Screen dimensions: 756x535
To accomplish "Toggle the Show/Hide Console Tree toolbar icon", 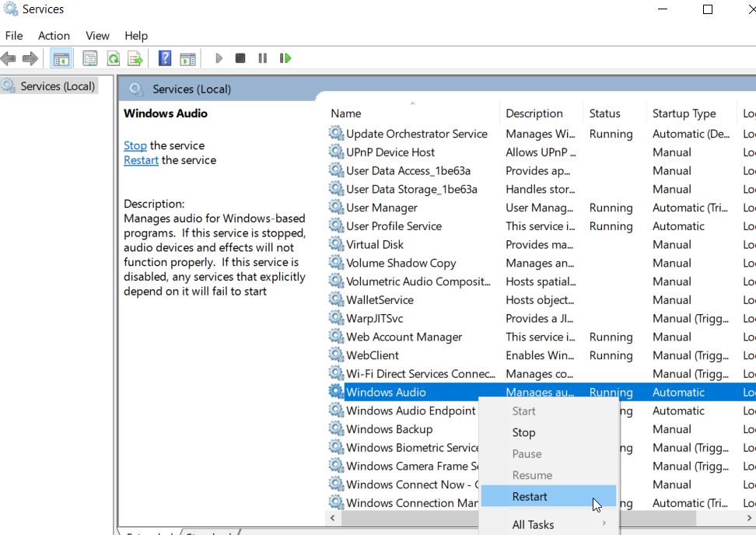I will [61, 59].
